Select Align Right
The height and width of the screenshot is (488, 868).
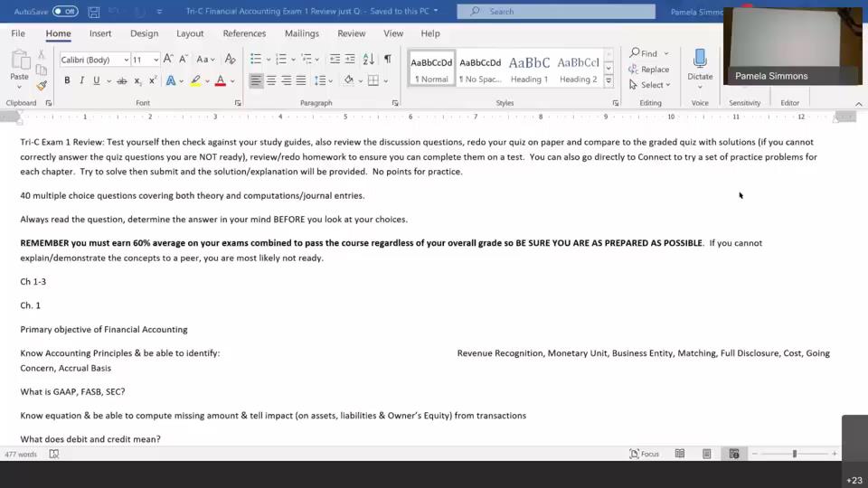pos(287,80)
